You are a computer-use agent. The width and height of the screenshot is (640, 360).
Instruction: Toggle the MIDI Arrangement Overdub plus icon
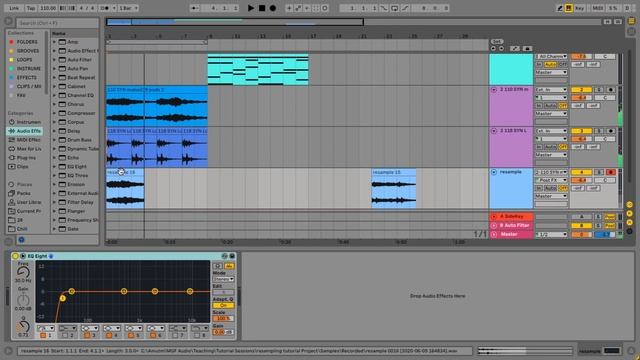click(x=289, y=8)
